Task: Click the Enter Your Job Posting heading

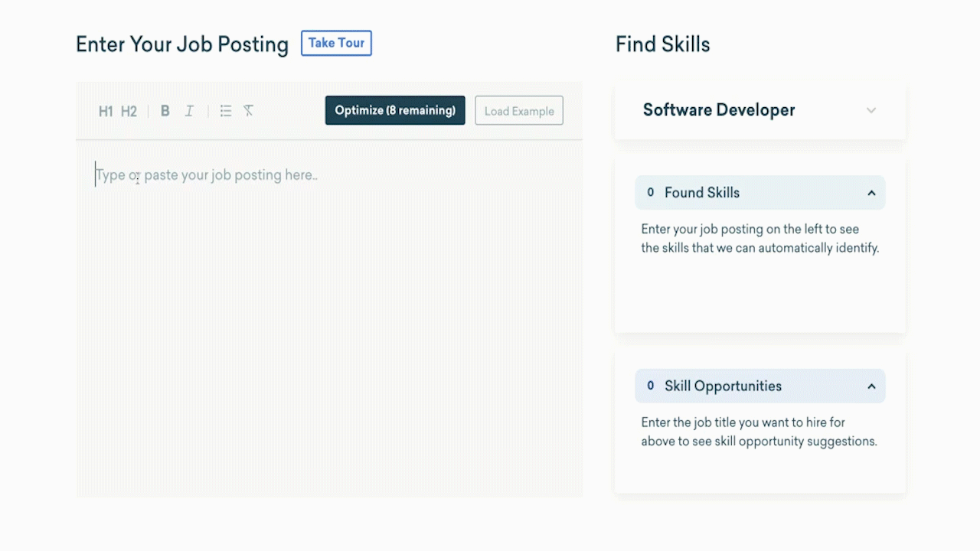Action: click(x=182, y=44)
